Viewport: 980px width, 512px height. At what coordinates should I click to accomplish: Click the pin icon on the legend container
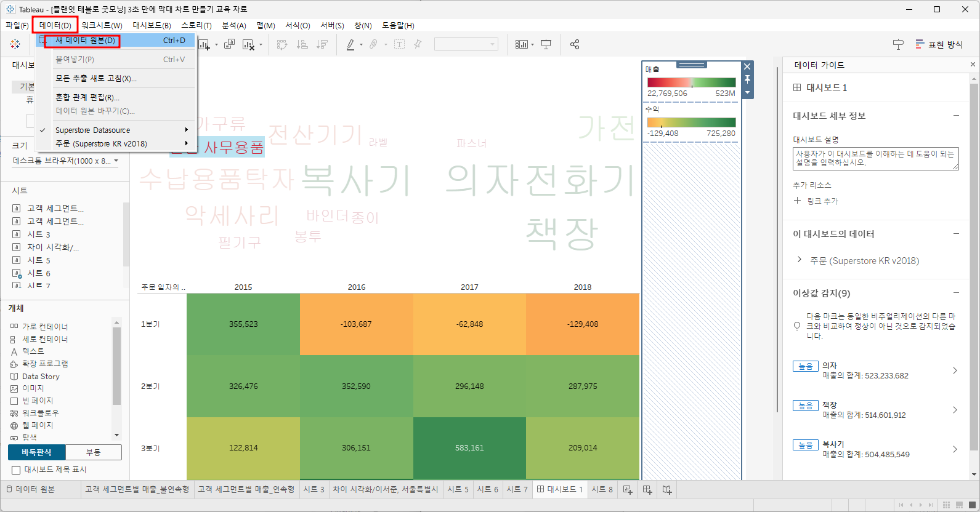coord(747,79)
